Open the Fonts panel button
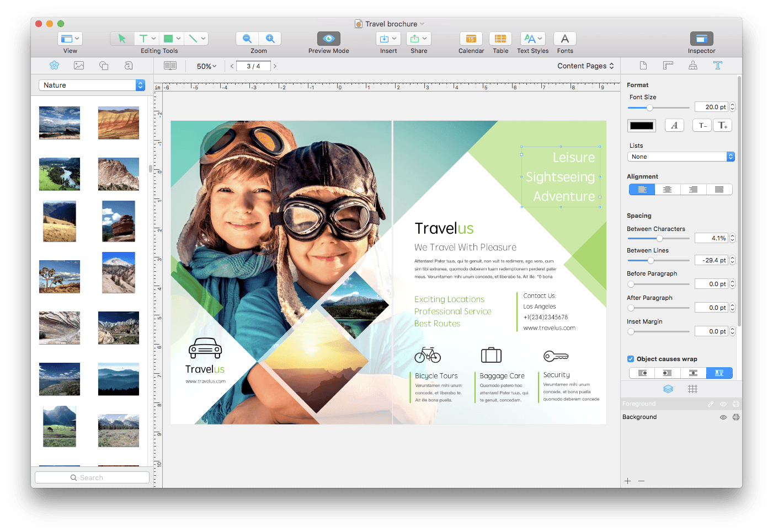773x532 pixels. pos(564,39)
